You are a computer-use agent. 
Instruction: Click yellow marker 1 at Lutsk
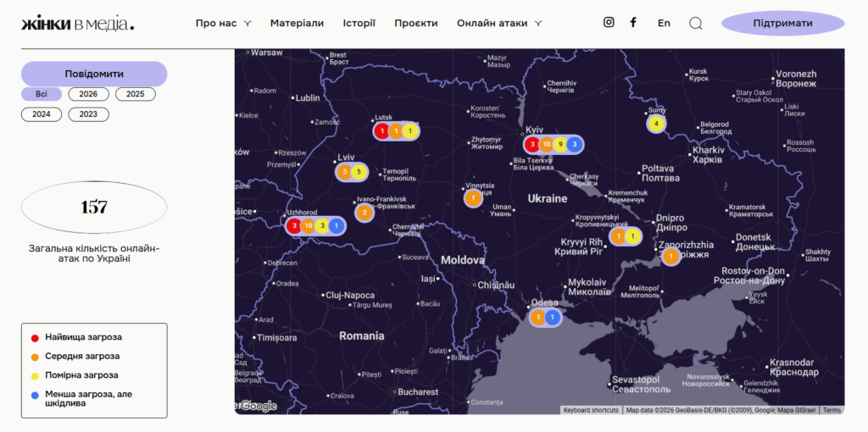click(x=410, y=131)
